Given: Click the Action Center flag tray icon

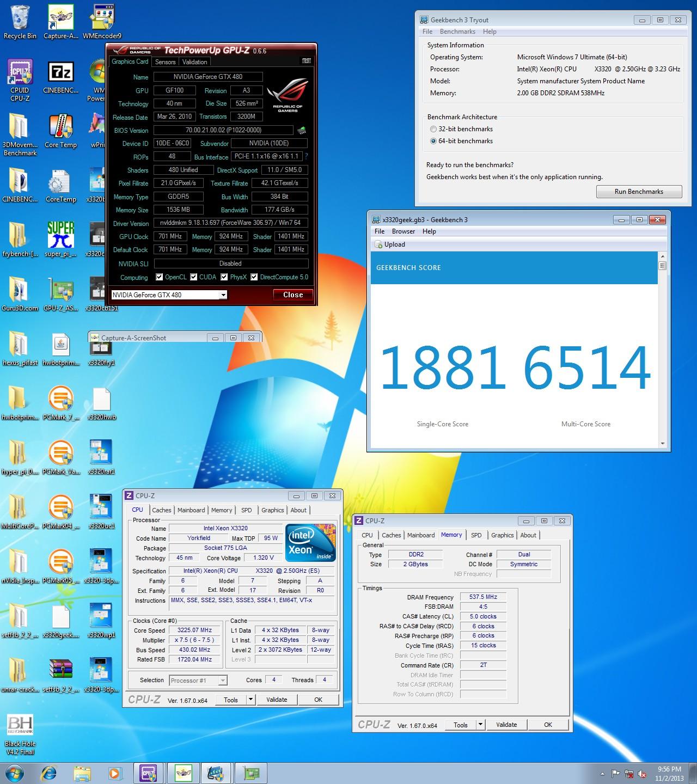Looking at the screenshot, I should coord(616,774).
